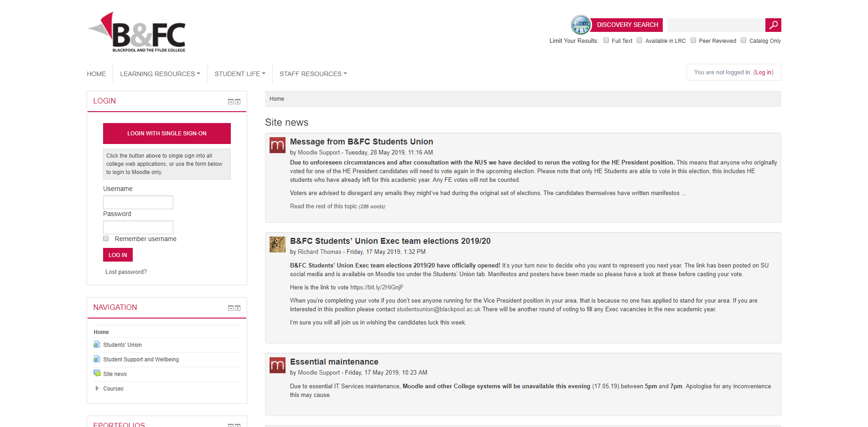
Task: Open the Learning Resources dropdown menu
Action: [160, 74]
